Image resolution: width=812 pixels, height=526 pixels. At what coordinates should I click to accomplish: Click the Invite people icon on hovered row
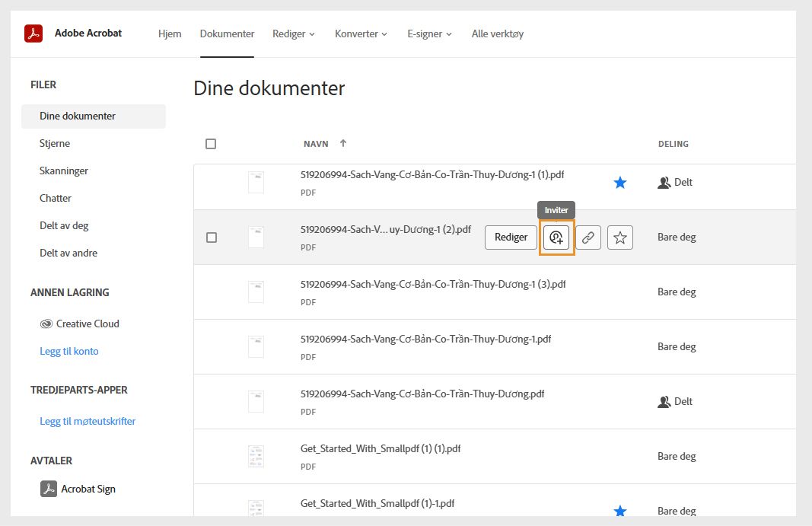[x=556, y=237]
